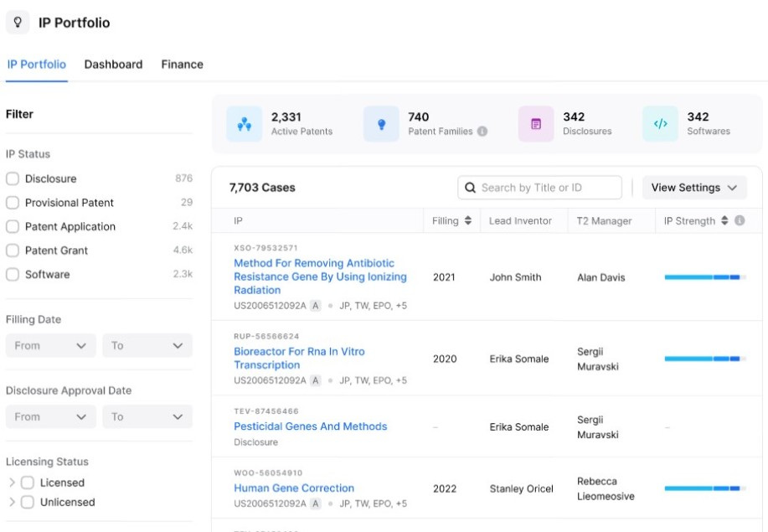
Task: Check the Software status filter
Action: tap(13, 274)
